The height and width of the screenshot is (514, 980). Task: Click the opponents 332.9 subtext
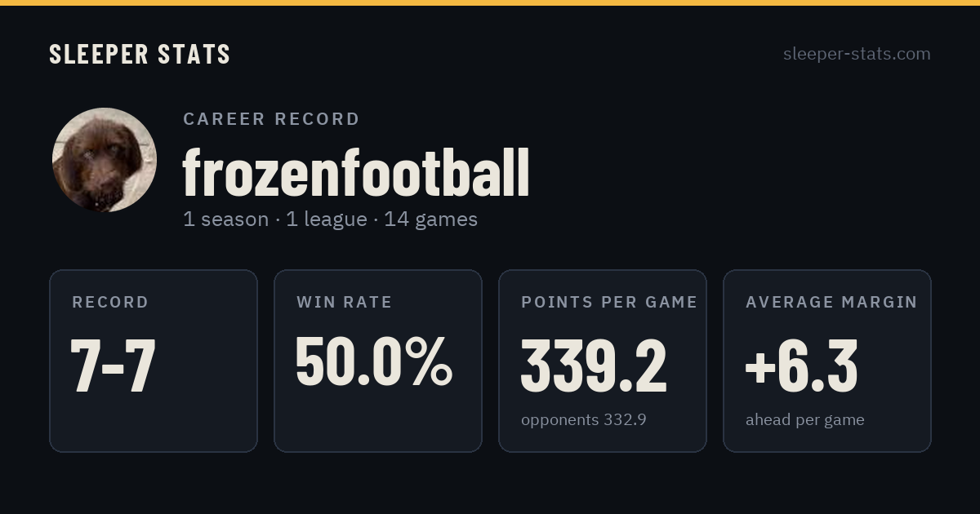tap(584, 420)
